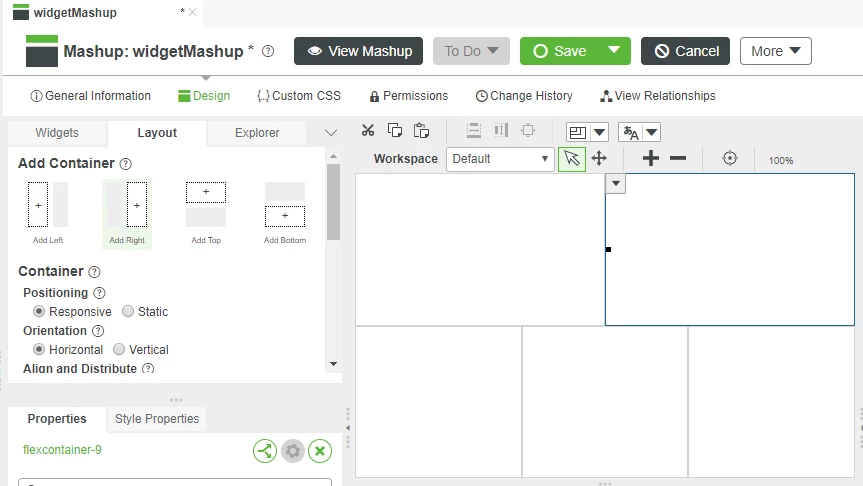Select the bottom-middle container on canvas

605,402
